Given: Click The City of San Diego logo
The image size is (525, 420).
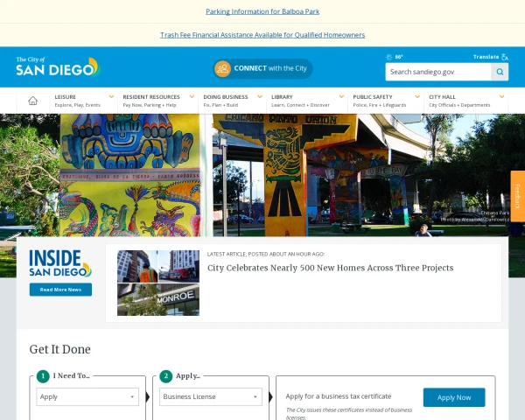Looking at the screenshot, I should 58,66.
